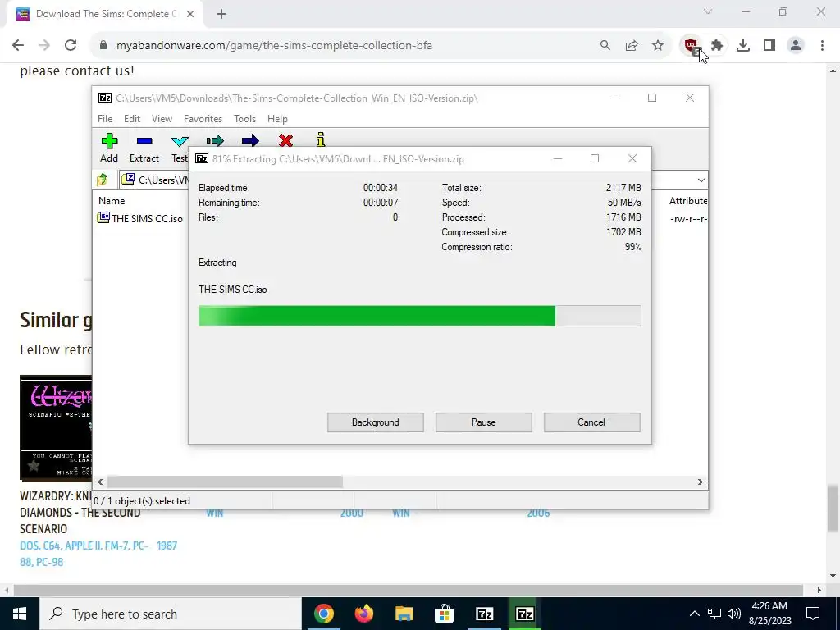
Task: Click the browser page vertical scrollbar thumb
Action: pyautogui.click(x=833, y=507)
